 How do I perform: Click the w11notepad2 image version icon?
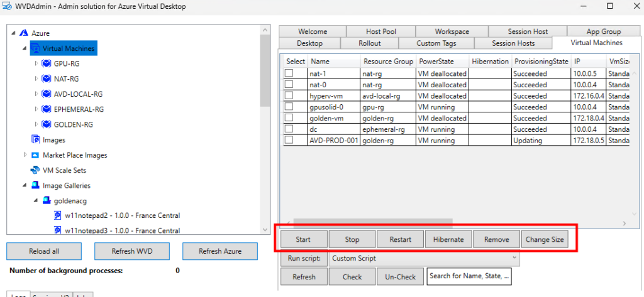tap(58, 215)
